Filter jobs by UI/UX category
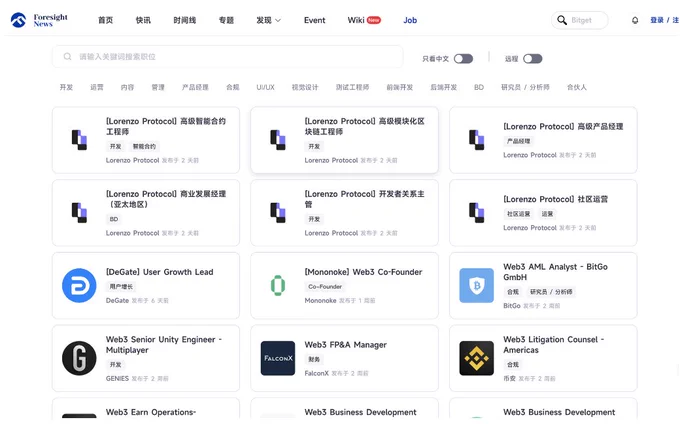The image size is (680, 424). click(x=265, y=87)
